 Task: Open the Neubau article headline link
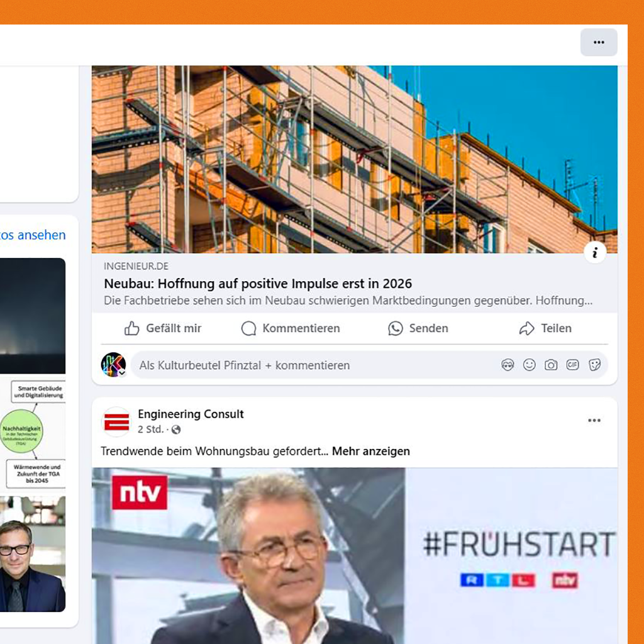pos(258,284)
